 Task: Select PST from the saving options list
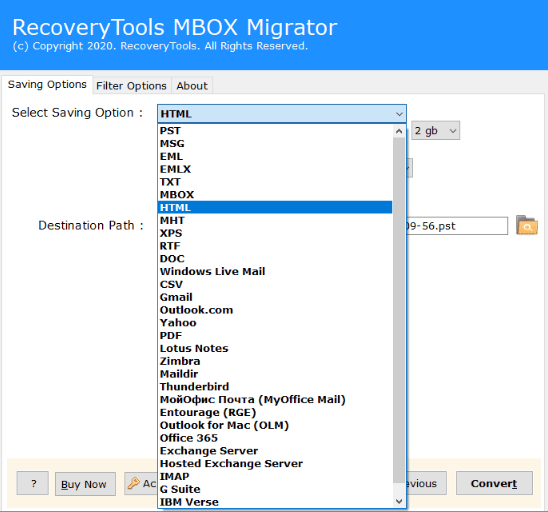pyautogui.click(x=275, y=131)
